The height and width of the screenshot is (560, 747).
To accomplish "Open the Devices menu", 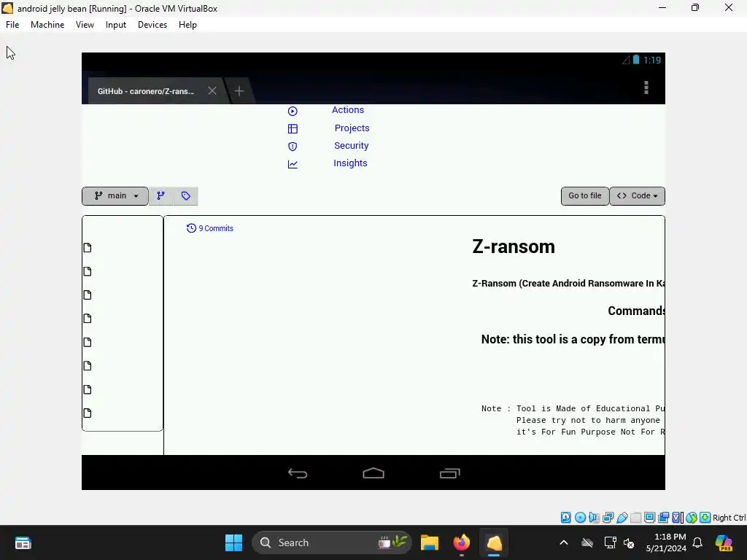I will (152, 25).
